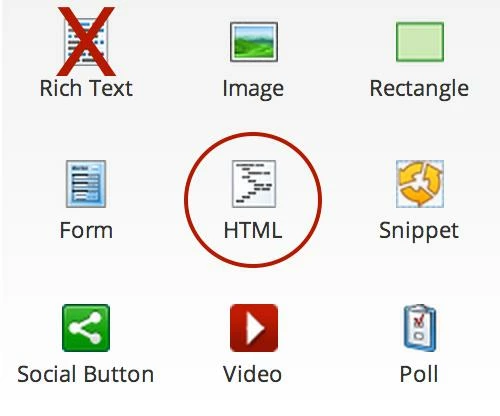This screenshot has height=416, width=500.
Task: Click the red X over Rich Text
Action: (x=86, y=42)
